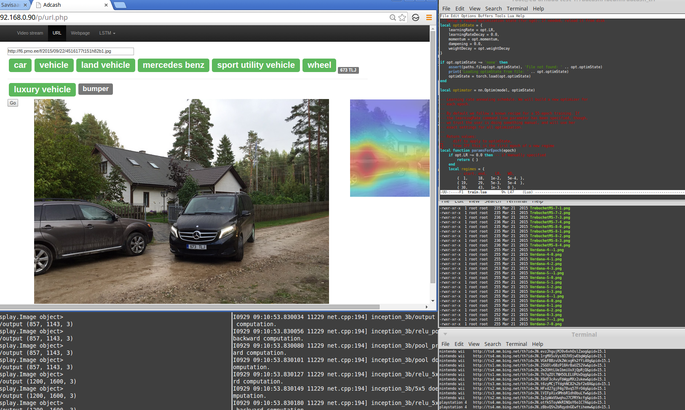This screenshot has width=685, height=410.
Task: Switch to the Adcash tab
Action: pos(68,5)
